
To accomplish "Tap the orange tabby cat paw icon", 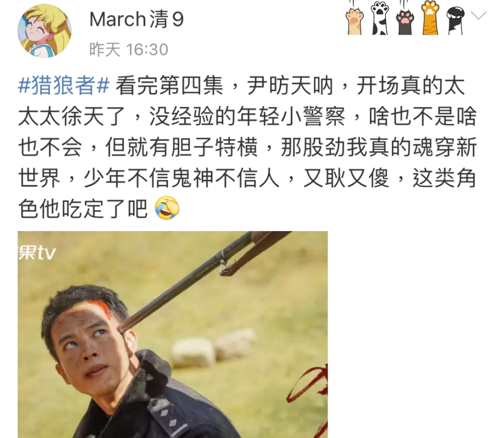I will point(430,18).
